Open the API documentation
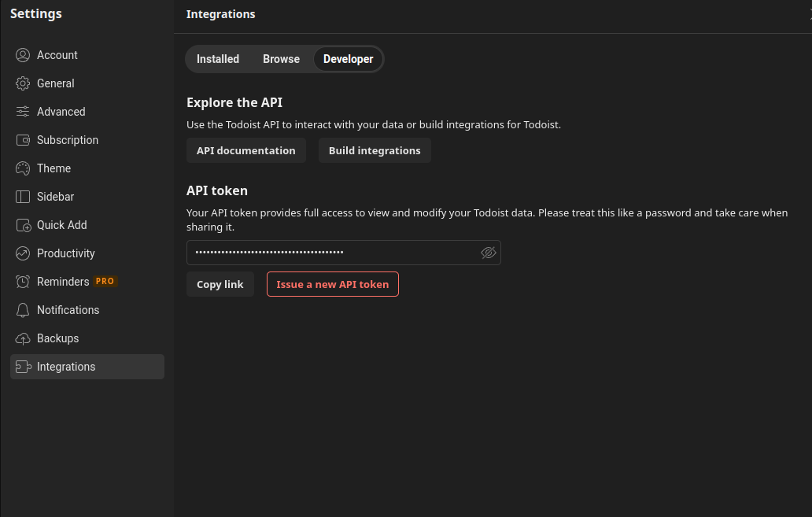 [x=245, y=150]
